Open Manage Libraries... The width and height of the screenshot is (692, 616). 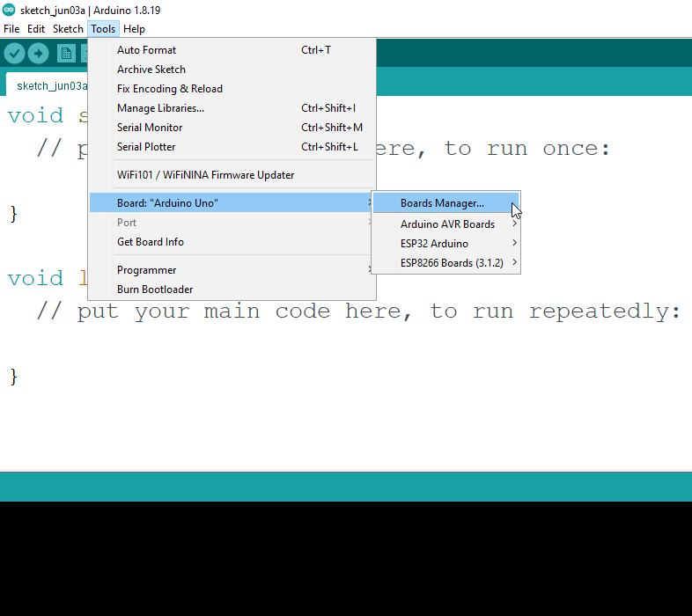coord(160,108)
